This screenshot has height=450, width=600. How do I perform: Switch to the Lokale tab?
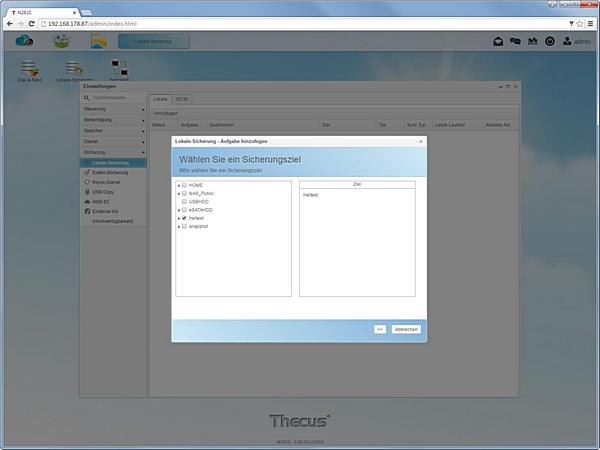pyautogui.click(x=160, y=99)
